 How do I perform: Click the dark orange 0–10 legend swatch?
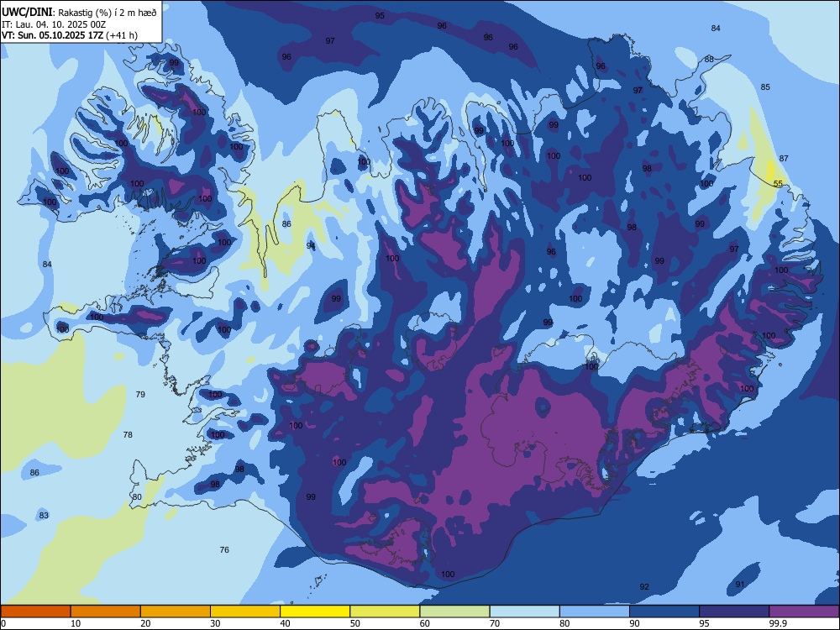(x=35, y=612)
